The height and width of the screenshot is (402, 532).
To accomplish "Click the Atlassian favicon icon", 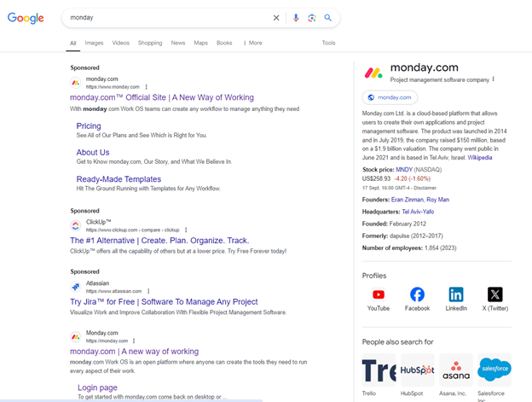I will [x=76, y=287].
